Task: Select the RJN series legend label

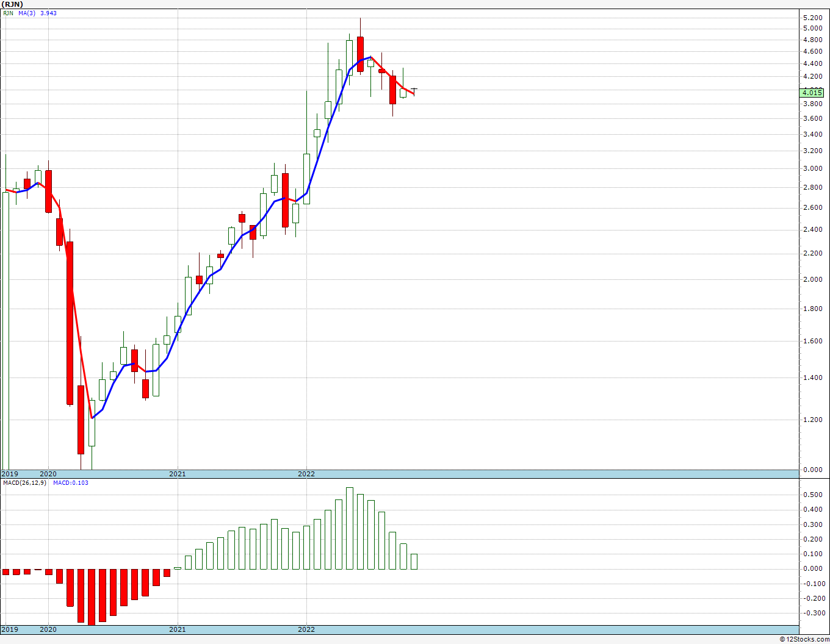Action: [8, 13]
